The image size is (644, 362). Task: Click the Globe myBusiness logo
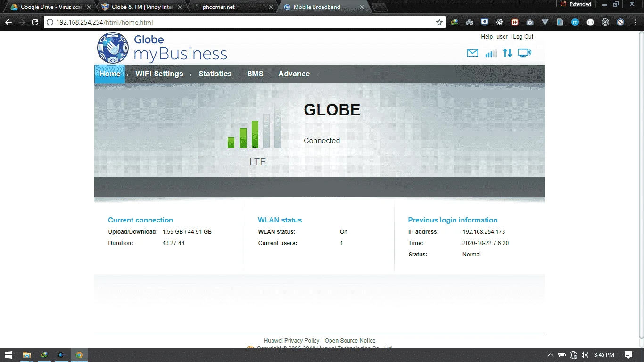click(x=162, y=48)
